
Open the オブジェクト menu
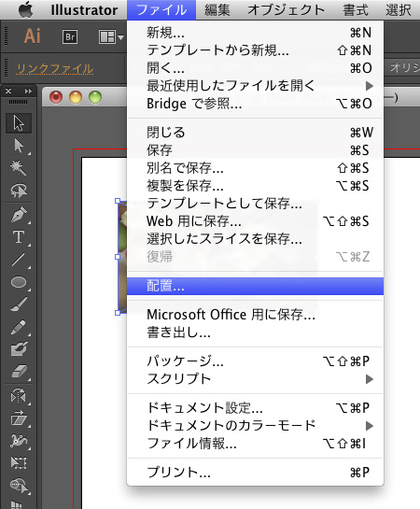(286, 10)
